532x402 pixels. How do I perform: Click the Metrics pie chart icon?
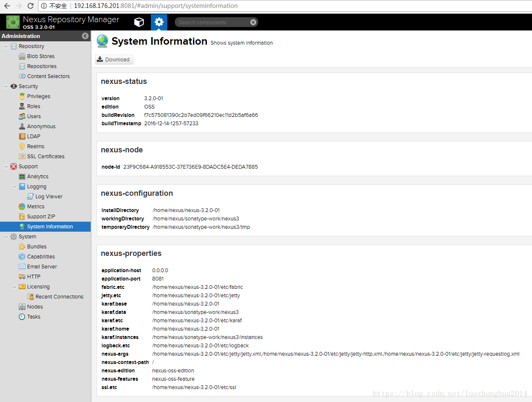(x=22, y=207)
